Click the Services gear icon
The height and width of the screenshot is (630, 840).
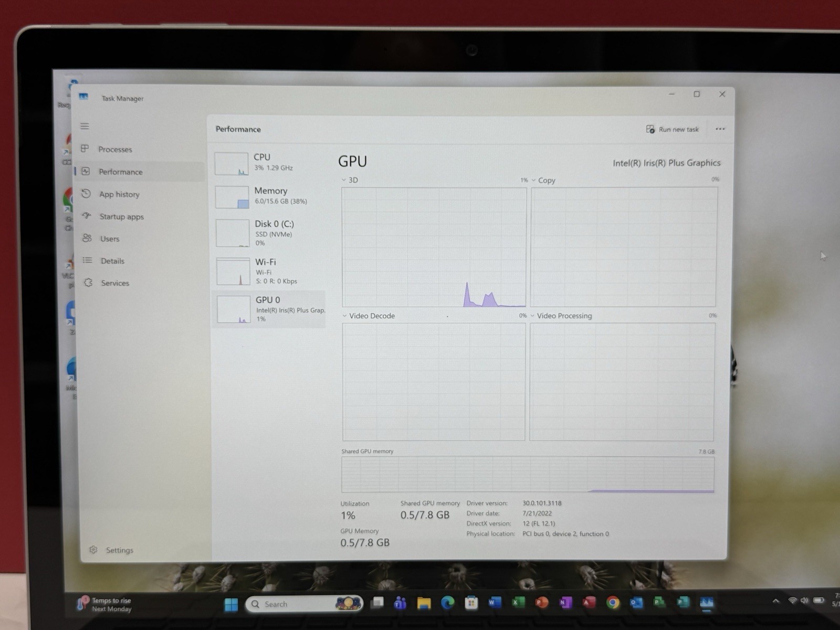(88, 282)
